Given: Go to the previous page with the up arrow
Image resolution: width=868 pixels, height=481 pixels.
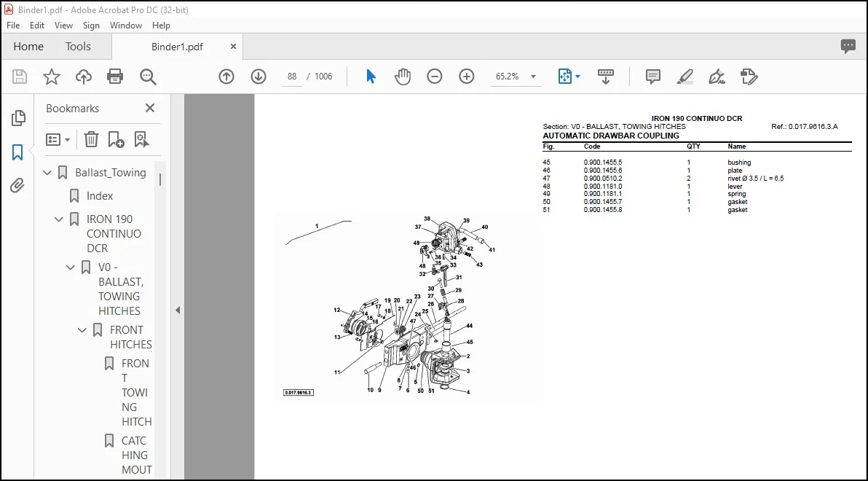Looking at the screenshot, I should point(226,77).
